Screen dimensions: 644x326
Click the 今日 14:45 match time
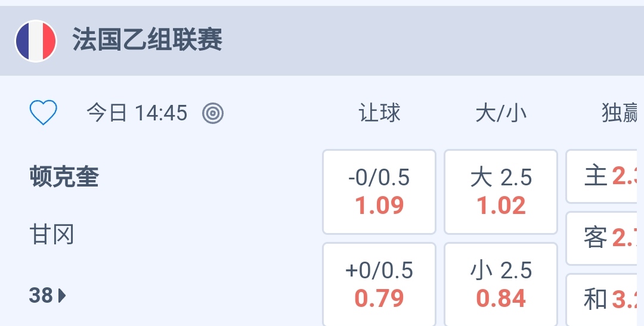pos(137,113)
